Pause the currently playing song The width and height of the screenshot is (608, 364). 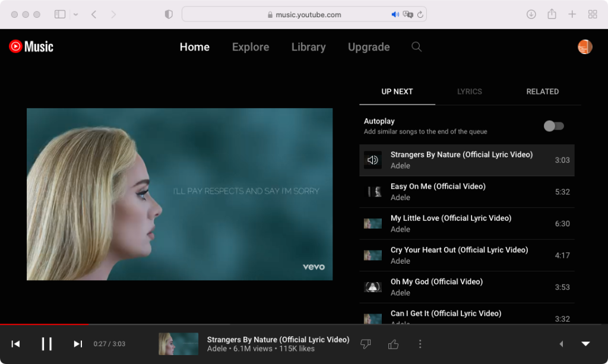46,344
